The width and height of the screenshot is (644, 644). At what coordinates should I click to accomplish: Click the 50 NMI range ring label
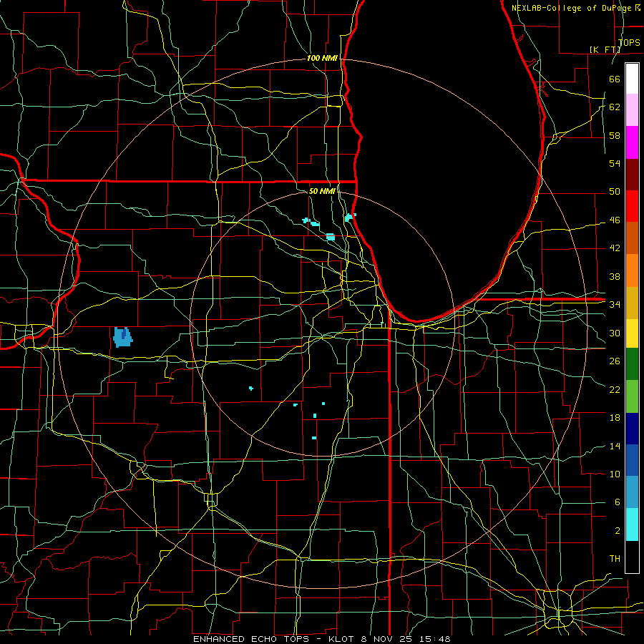click(321, 191)
